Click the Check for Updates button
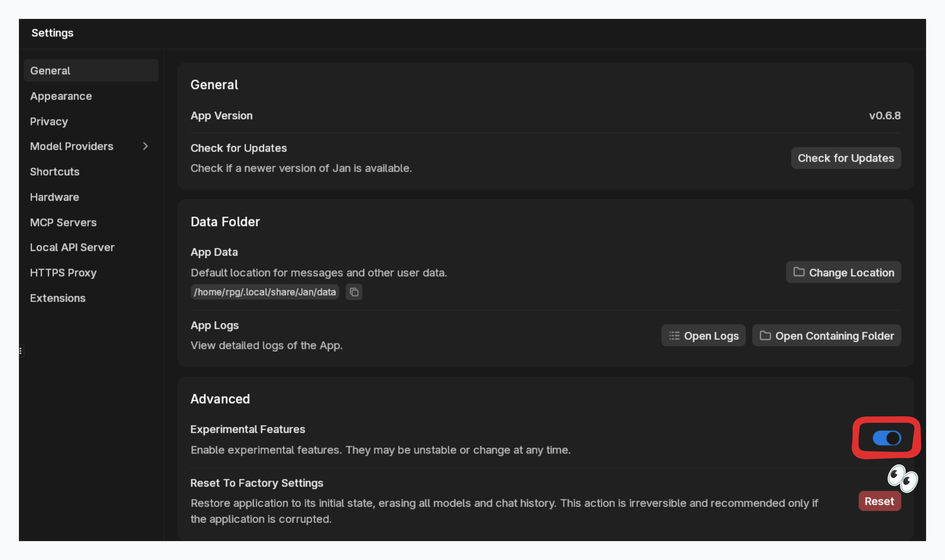 (845, 158)
